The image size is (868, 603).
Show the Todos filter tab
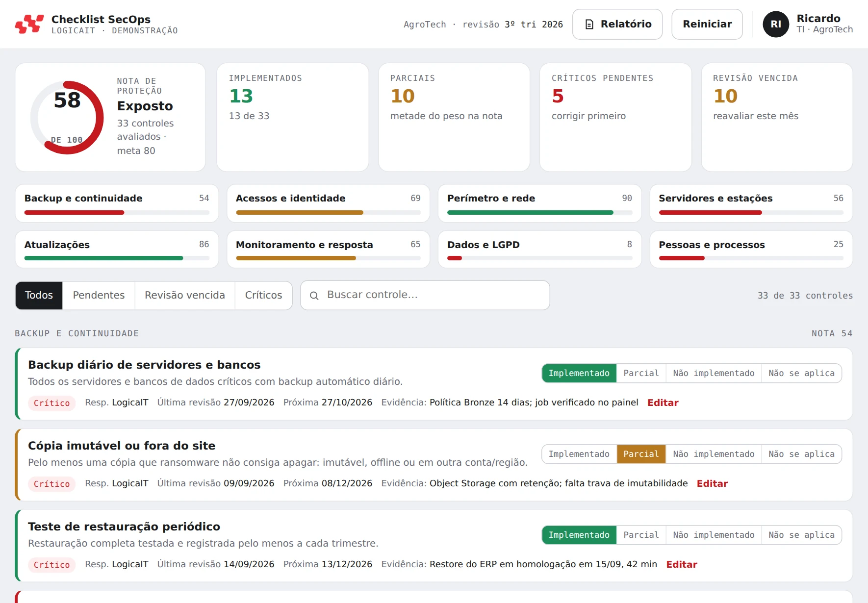(x=39, y=295)
